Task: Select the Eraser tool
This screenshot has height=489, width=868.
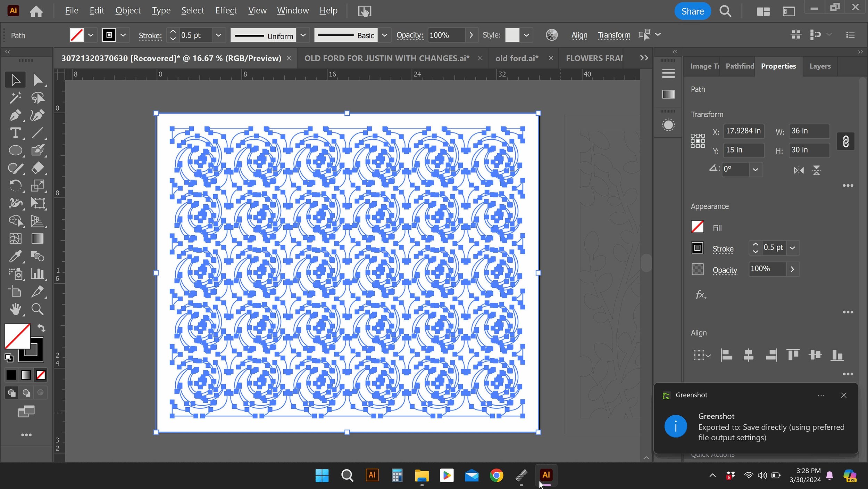Action: (37, 168)
